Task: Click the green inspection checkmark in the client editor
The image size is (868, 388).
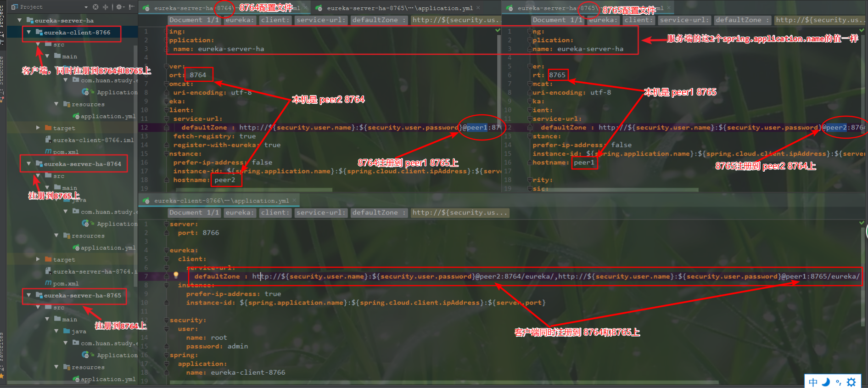Action: coord(862,223)
